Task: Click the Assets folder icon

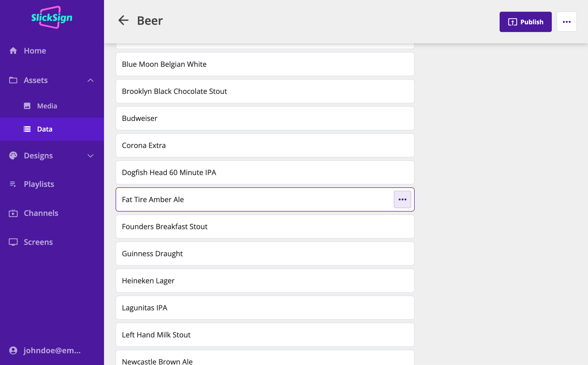Action: (x=13, y=80)
